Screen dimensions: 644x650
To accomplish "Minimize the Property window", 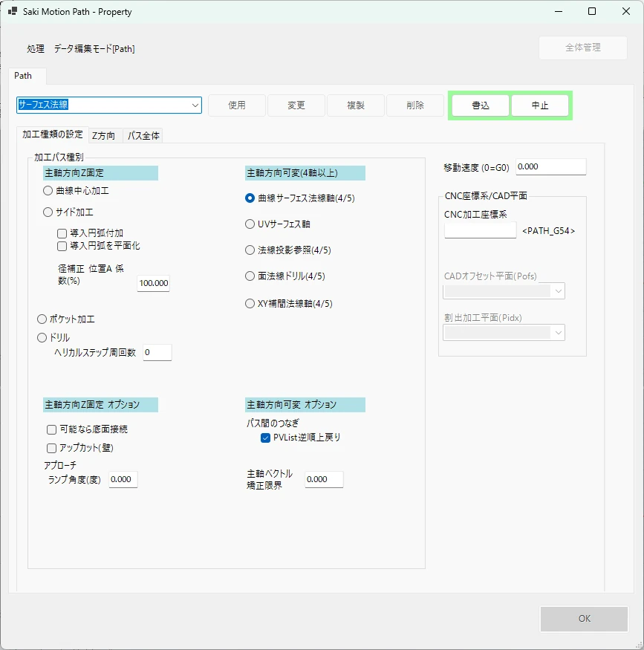I will click(x=559, y=11).
